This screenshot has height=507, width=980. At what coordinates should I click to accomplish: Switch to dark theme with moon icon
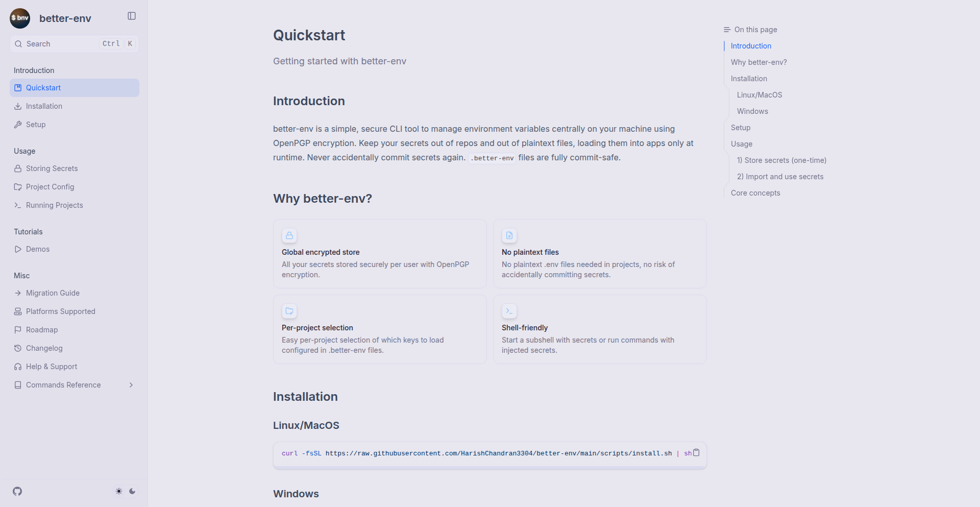[132, 491]
